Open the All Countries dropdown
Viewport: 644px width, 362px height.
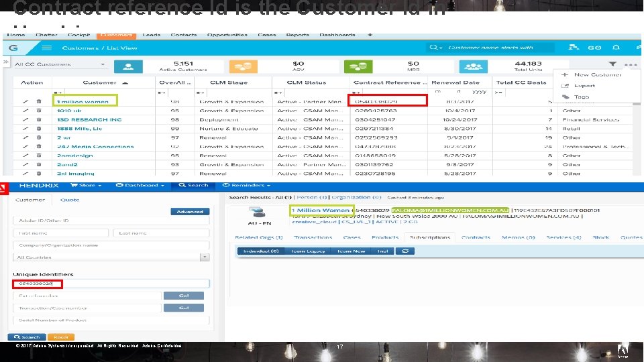point(111,257)
